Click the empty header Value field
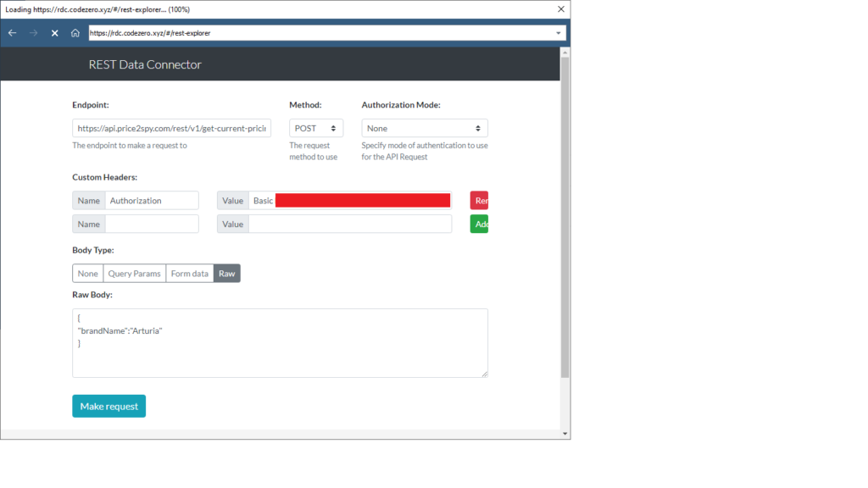Viewport: 868px width, 488px height. click(350, 224)
